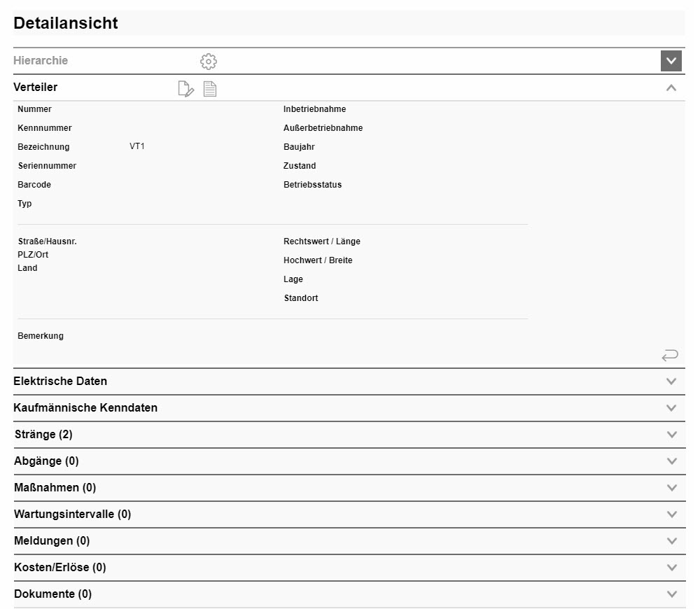Open the Hierarchie settings gear icon
Image resolution: width=700 pixels, height=609 pixels.
tap(209, 62)
